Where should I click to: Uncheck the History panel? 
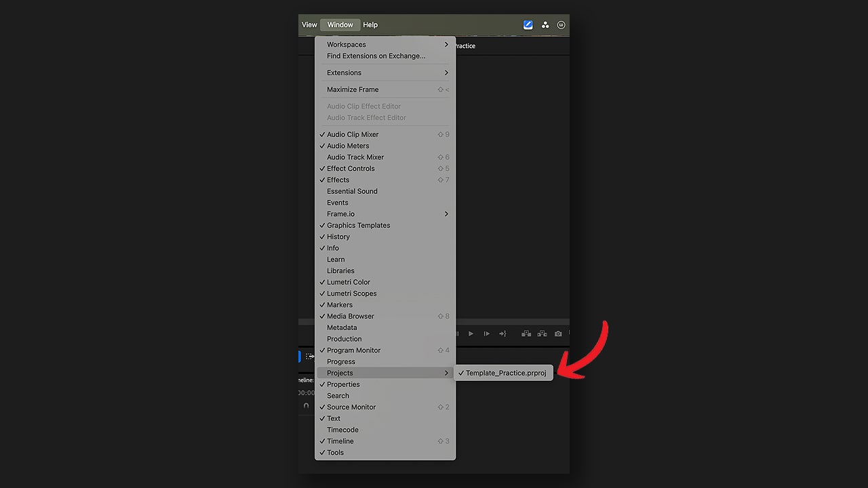(x=385, y=237)
